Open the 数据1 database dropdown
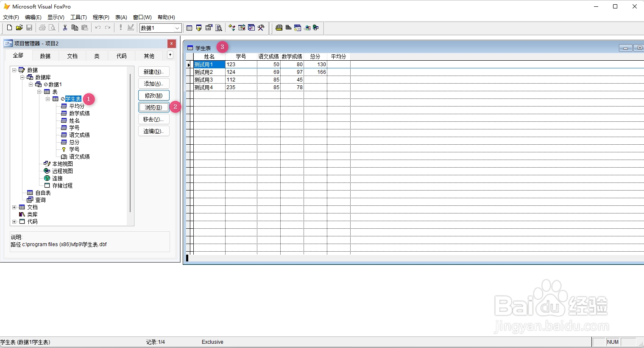The image size is (644, 348). (x=177, y=28)
